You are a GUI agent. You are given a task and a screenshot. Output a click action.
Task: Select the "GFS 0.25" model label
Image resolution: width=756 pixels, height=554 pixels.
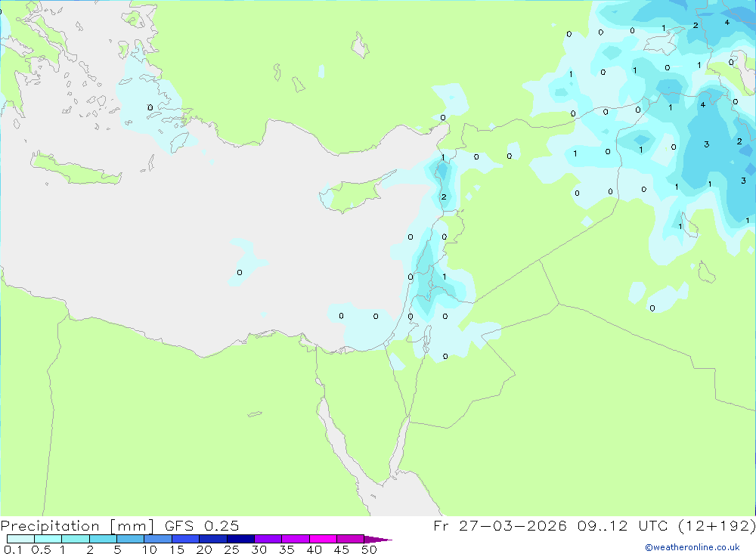(x=202, y=525)
